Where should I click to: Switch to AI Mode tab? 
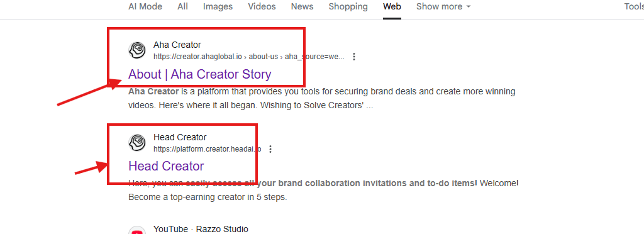coord(145,6)
